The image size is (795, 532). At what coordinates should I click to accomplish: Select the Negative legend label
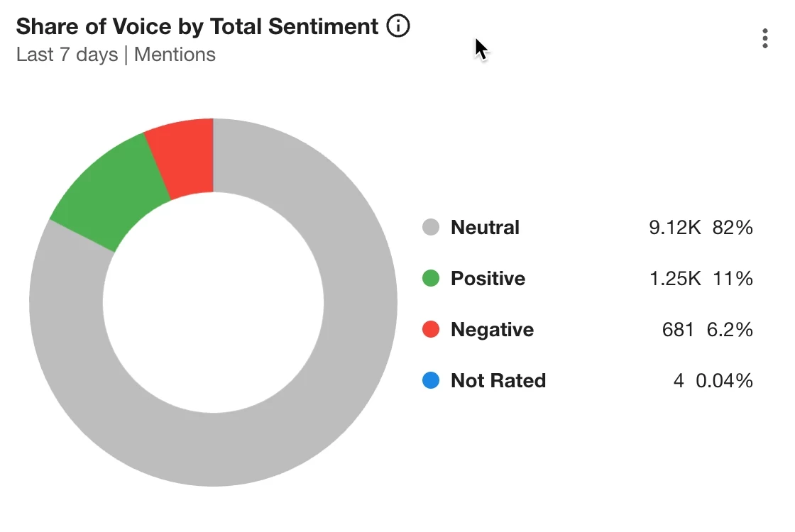(493, 330)
